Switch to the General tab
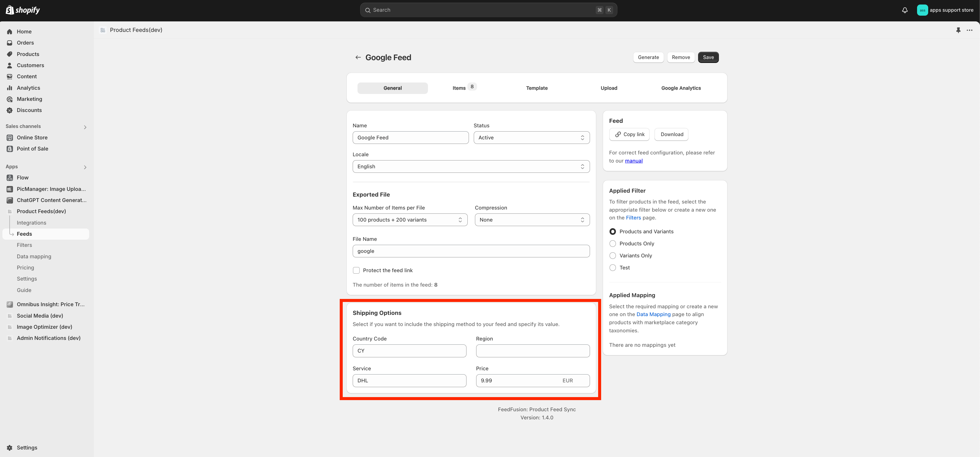 (392, 88)
